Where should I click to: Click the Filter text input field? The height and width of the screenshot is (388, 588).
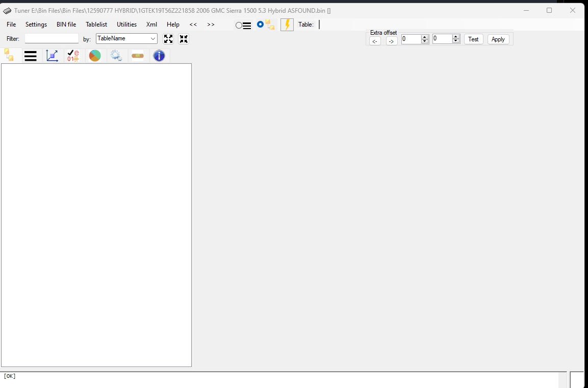52,38
